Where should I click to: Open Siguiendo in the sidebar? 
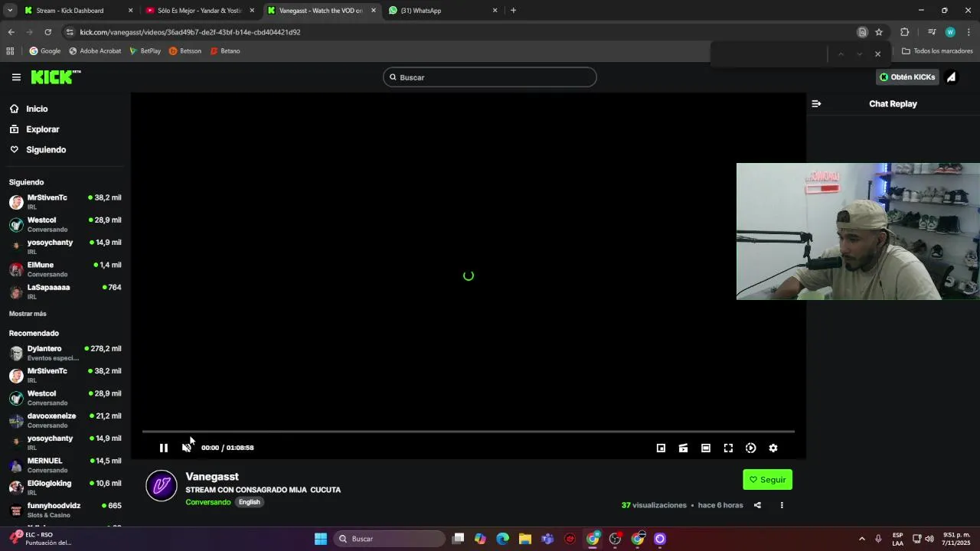[x=46, y=150]
